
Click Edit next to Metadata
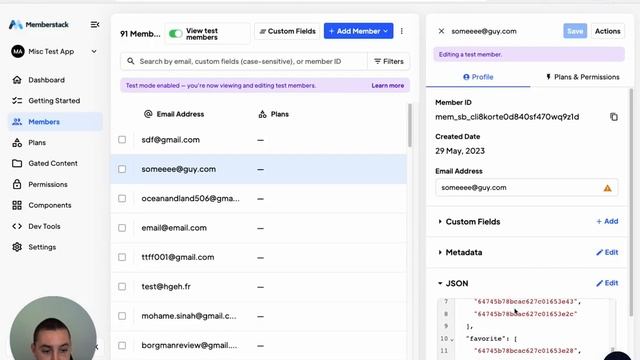point(607,252)
